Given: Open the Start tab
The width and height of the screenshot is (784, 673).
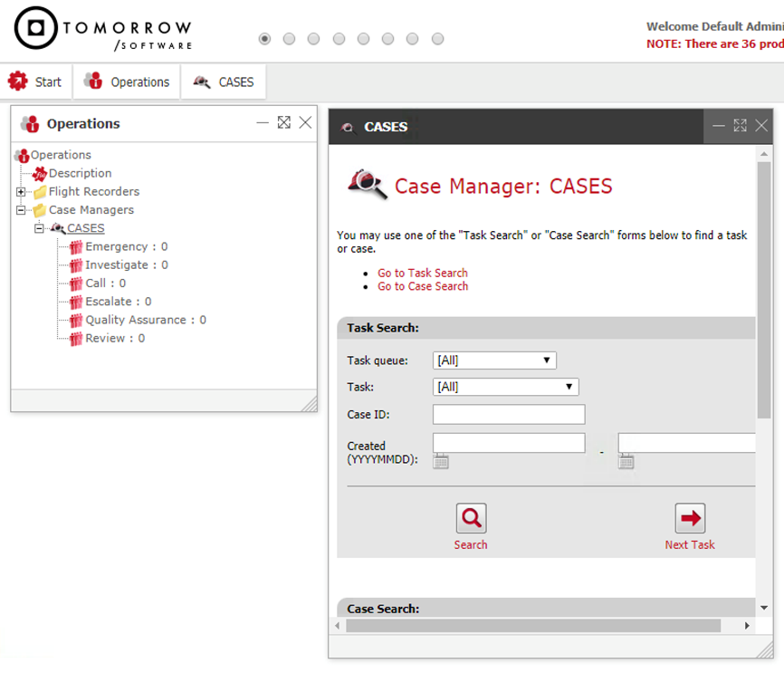Looking at the screenshot, I should (35, 82).
